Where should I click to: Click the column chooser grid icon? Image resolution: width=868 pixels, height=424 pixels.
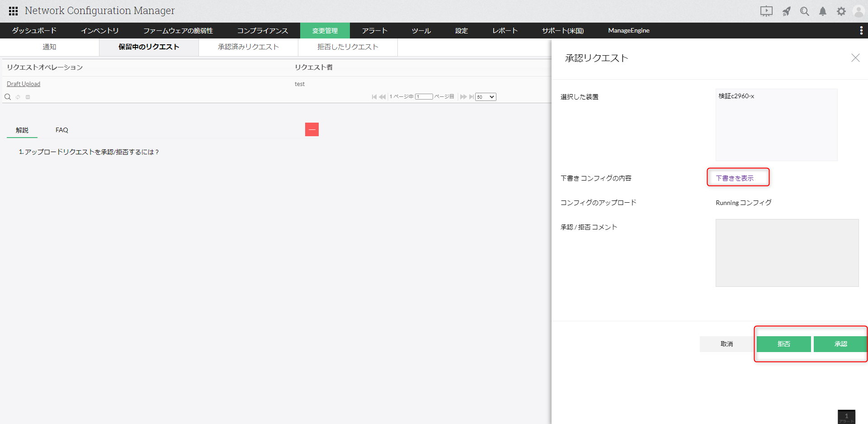coord(28,97)
